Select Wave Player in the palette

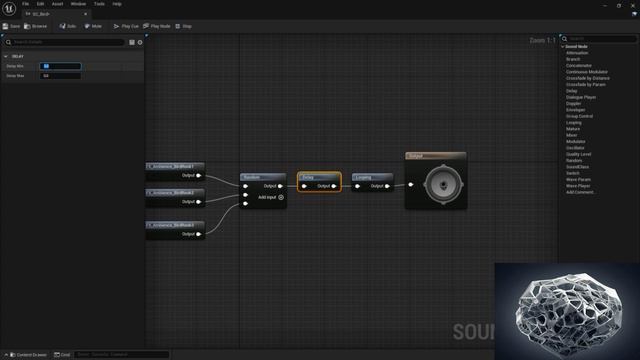click(x=578, y=186)
